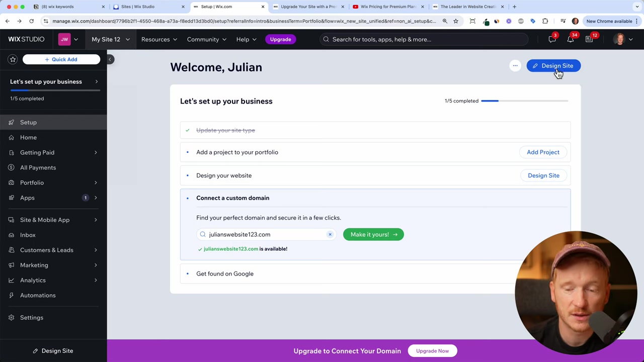Click the Upgrade Now button in banner

(x=432, y=351)
